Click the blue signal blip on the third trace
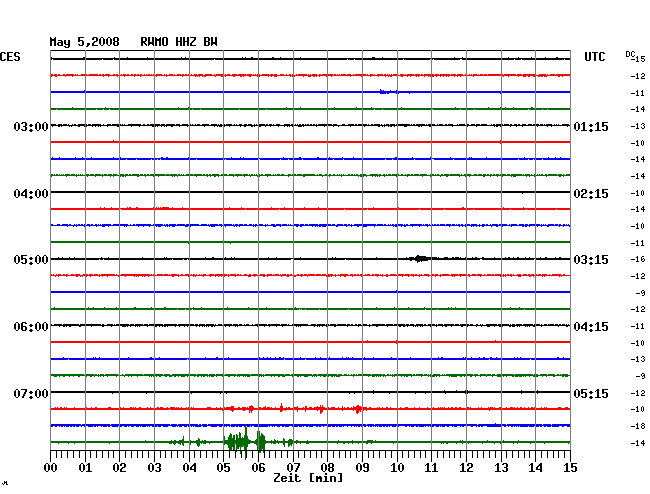This screenshot has height=494, width=650. (388, 92)
